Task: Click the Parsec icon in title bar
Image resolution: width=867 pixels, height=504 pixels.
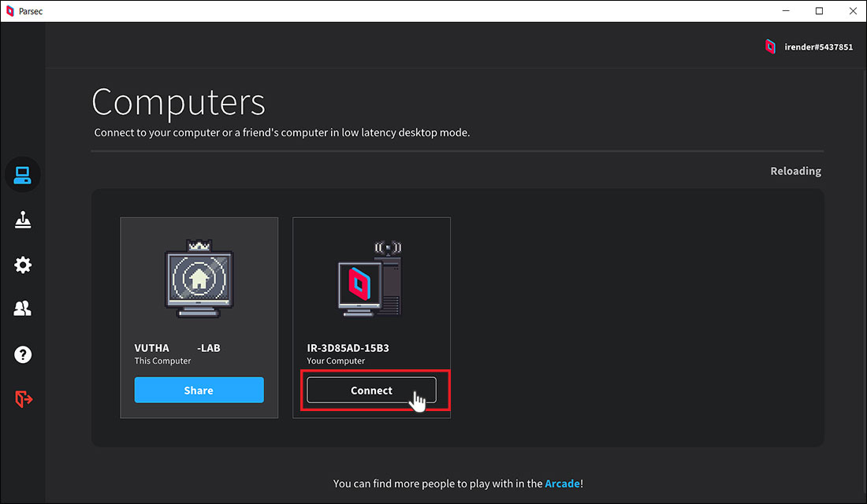Action: point(10,11)
